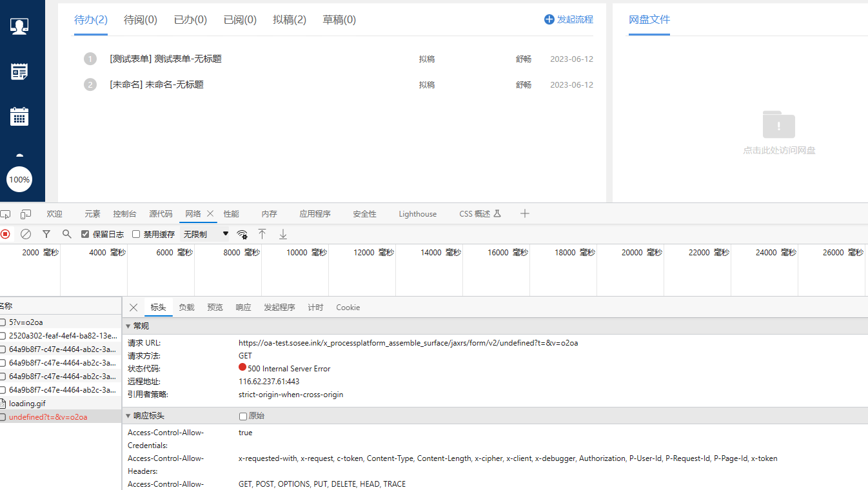Viewport: 868px width, 490px height.
Task: Collapse the 常规 section
Action: point(128,326)
